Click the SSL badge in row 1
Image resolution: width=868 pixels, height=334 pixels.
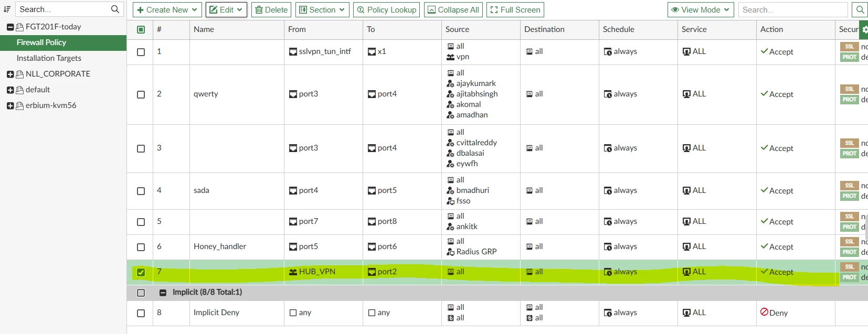pyautogui.click(x=849, y=47)
